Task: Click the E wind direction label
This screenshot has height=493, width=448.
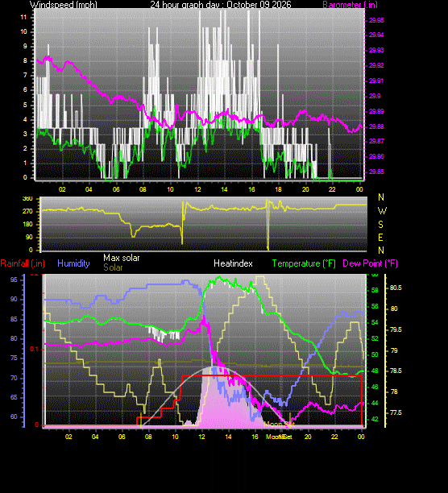Action: (x=381, y=238)
